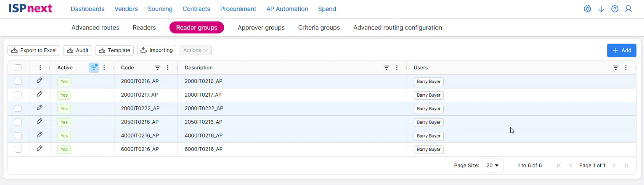Click the Code cell 2050IT0216_AP
This screenshot has height=185, width=644.
[140, 122]
